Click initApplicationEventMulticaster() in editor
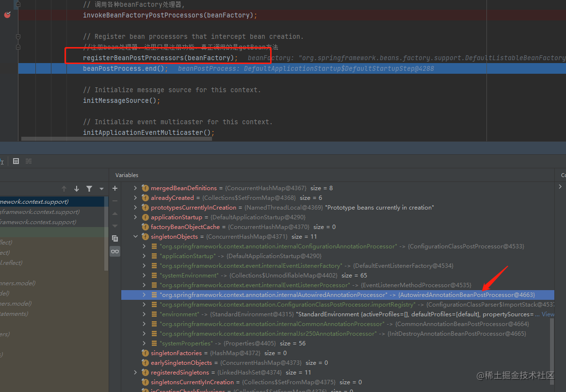This screenshot has height=392, width=566. [x=148, y=132]
